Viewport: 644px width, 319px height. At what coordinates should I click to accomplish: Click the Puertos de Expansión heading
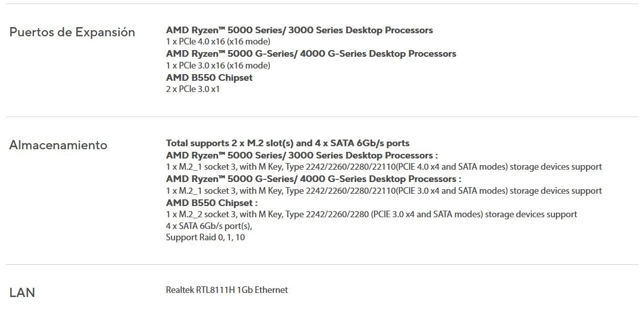coord(72,32)
